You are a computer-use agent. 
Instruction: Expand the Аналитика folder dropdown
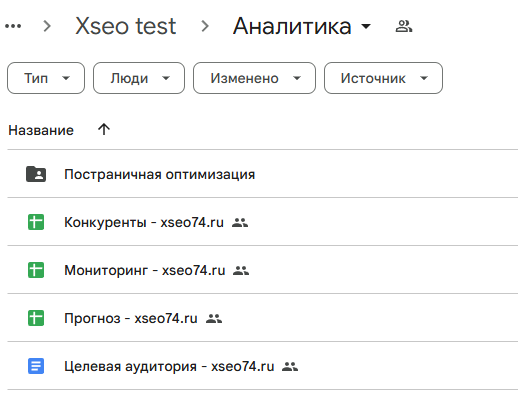(366, 26)
